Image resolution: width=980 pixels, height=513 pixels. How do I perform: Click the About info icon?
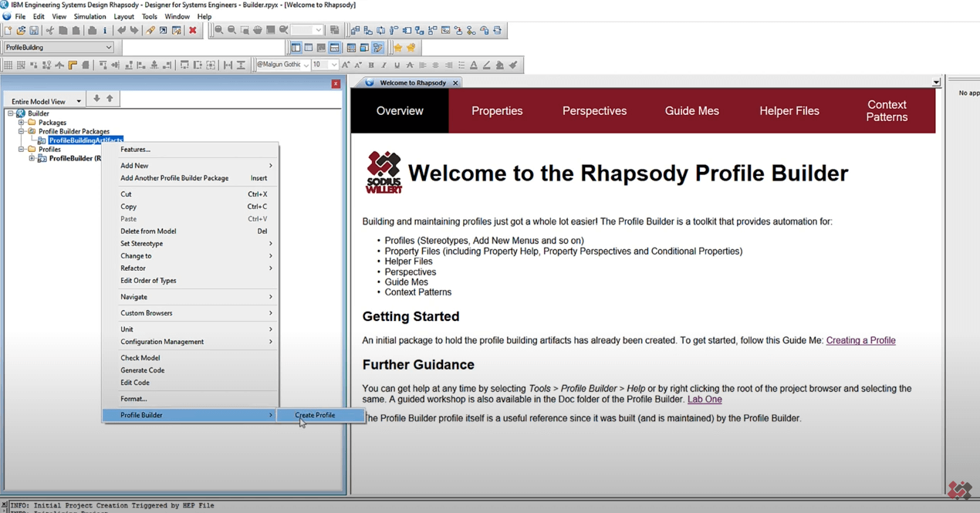pos(105,30)
